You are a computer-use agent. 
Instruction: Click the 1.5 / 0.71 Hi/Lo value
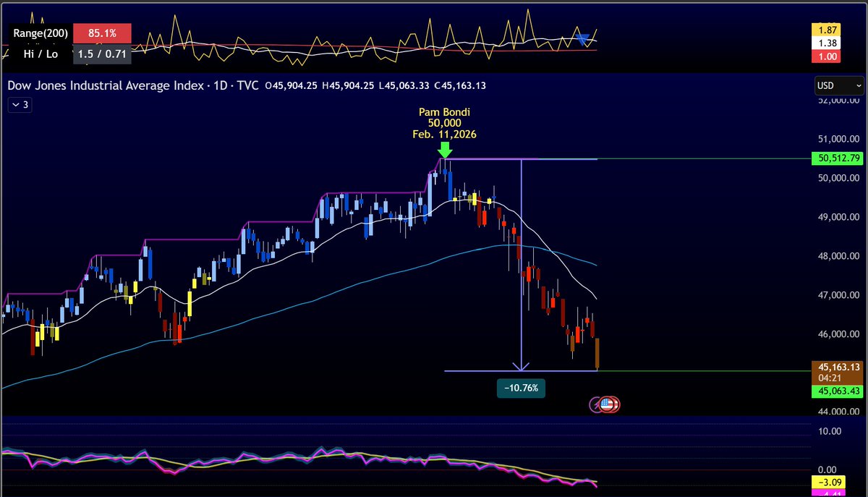click(103, 53)
